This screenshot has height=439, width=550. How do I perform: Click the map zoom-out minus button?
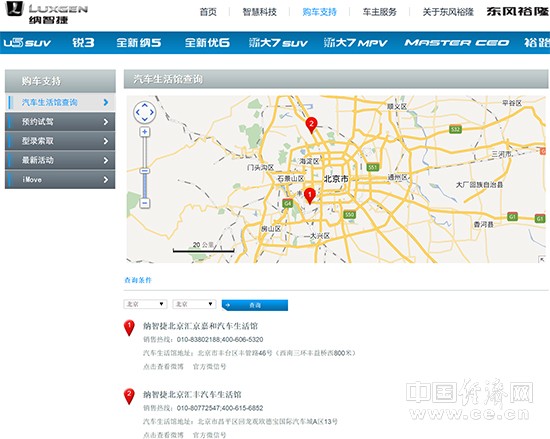[145, 203]
